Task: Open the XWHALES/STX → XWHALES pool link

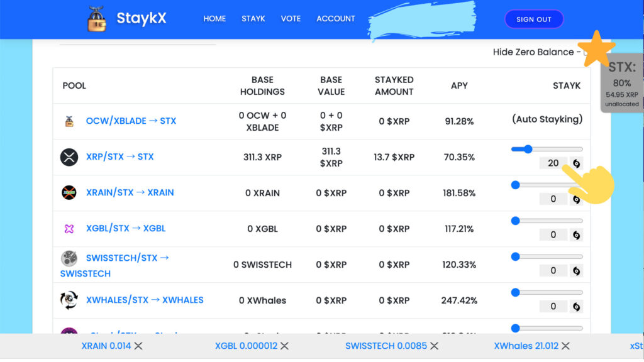Action: [x=145, y=300]
